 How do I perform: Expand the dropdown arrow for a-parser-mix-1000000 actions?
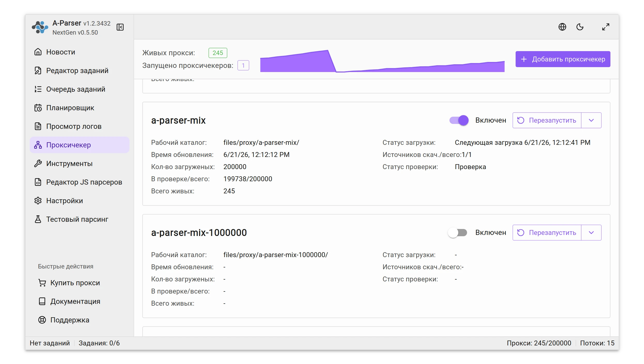[591, 233]
